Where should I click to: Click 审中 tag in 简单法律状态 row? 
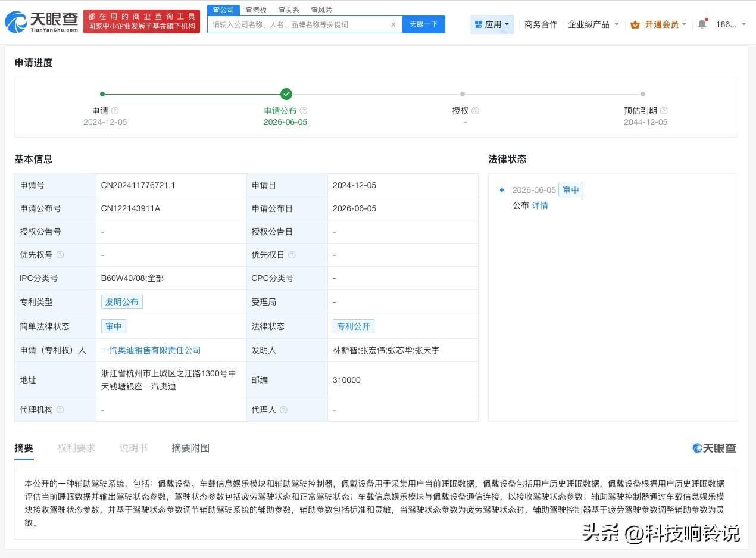coord(114,326)
